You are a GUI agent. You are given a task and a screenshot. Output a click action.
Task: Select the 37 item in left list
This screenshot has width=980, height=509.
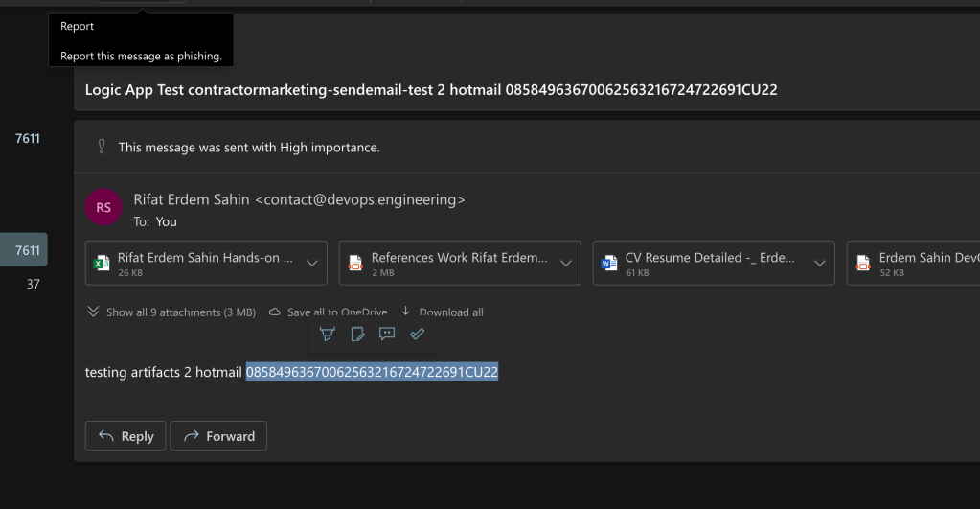[34, 284]
